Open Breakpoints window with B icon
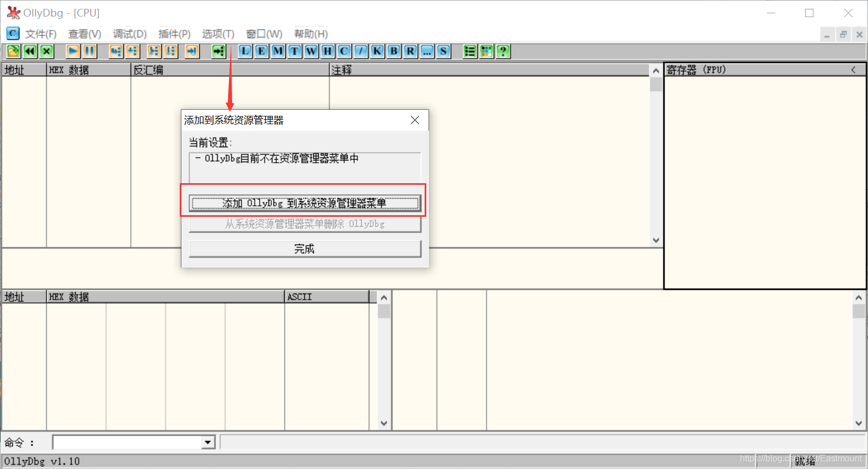868x469 pixels. (394, 51)
